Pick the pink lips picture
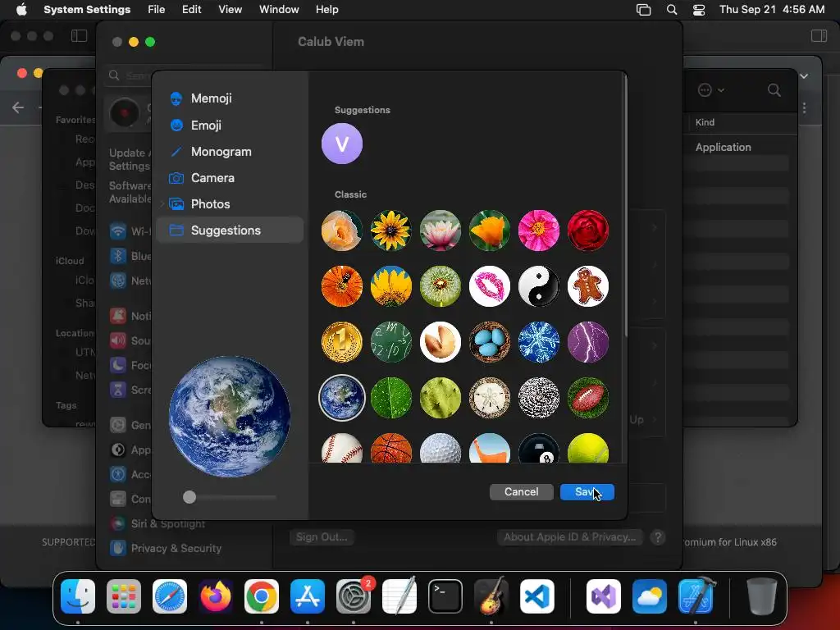Image resolution: width=840 pixels, height=630 pixels. click(x=490, y=286)
